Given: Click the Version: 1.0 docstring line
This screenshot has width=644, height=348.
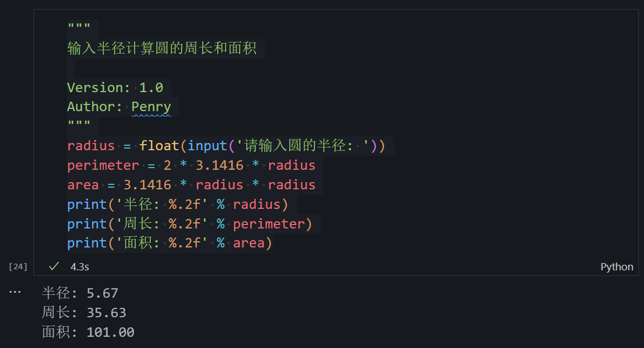Looking at the screenshot, I should coord(115,88).
